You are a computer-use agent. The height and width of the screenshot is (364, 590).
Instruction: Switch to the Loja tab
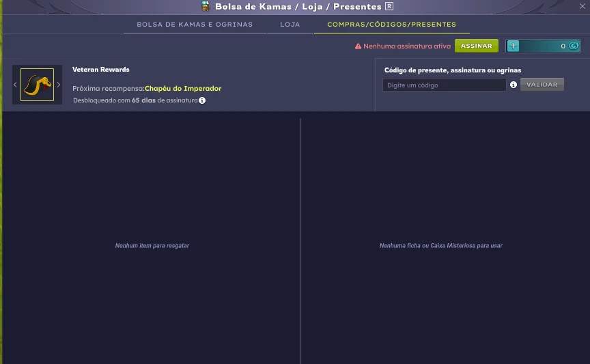(x=290, y=25)
